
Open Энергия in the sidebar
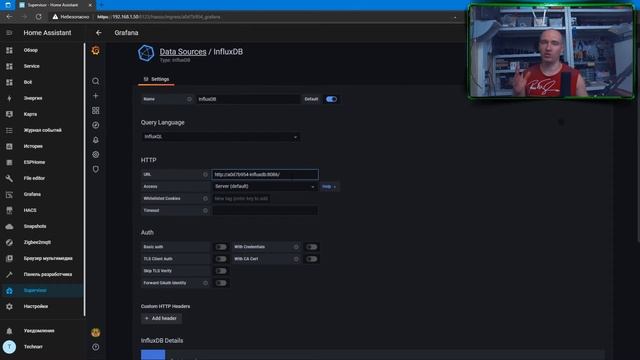click(42, 98)
